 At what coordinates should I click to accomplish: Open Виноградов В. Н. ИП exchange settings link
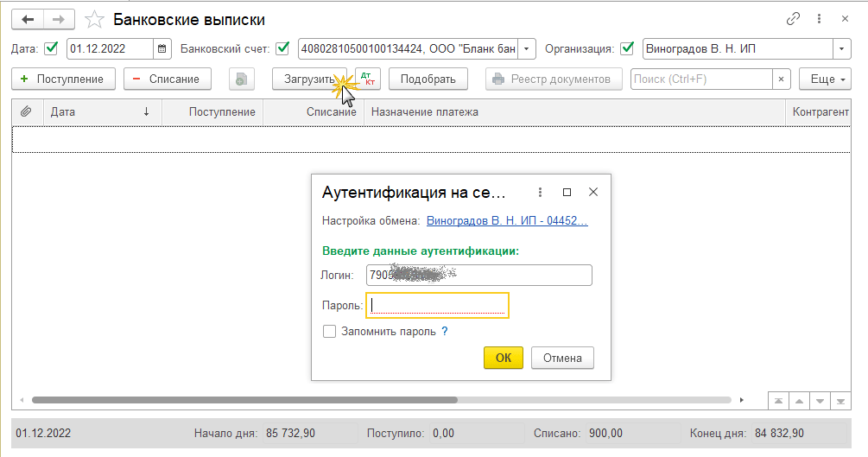click(x=507, y=220)
